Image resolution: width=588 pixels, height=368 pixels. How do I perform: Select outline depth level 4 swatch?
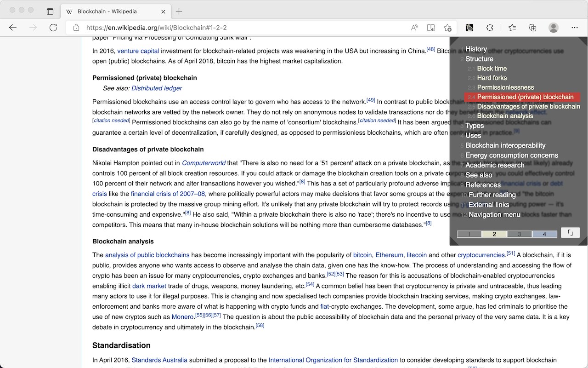click(x=545, y=234)
